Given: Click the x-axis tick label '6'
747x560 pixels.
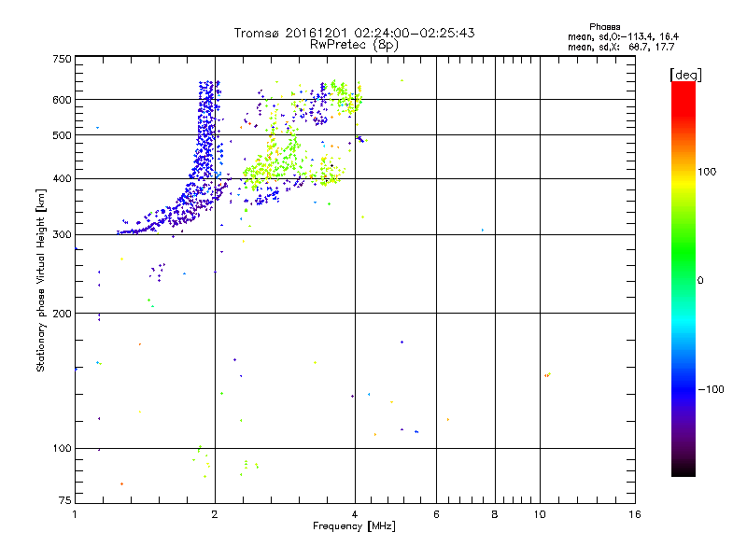Looking at the screenshot, I should [x=436, y=514].
